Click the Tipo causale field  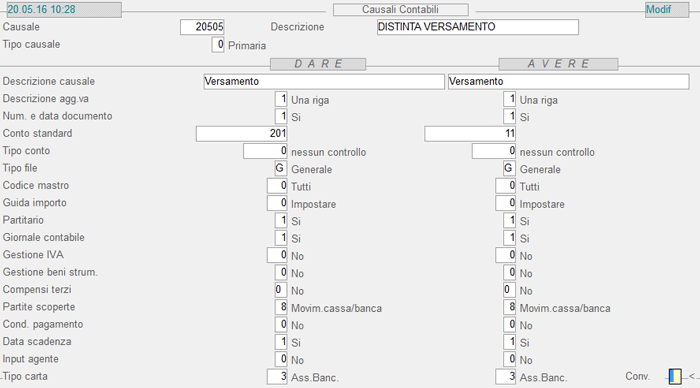click(x=218, y=45)
